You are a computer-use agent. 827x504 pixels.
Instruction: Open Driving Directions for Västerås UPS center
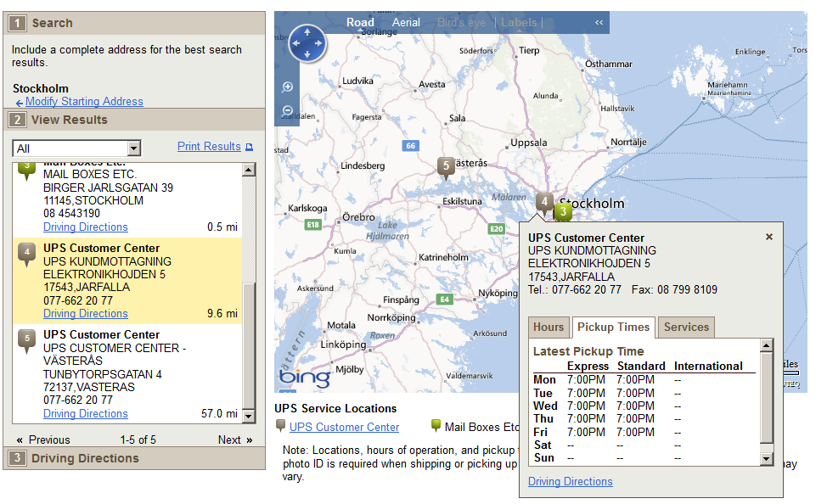click(86, 414)
